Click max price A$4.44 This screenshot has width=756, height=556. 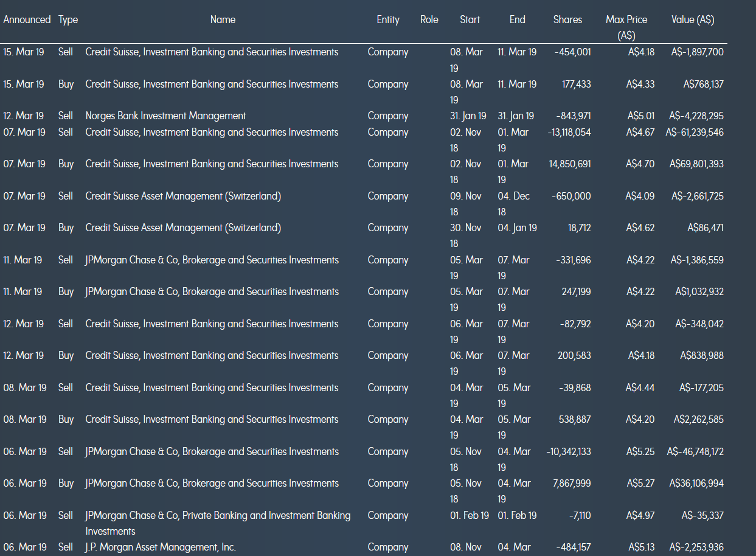pyautogui.click(x=640, y=387)
